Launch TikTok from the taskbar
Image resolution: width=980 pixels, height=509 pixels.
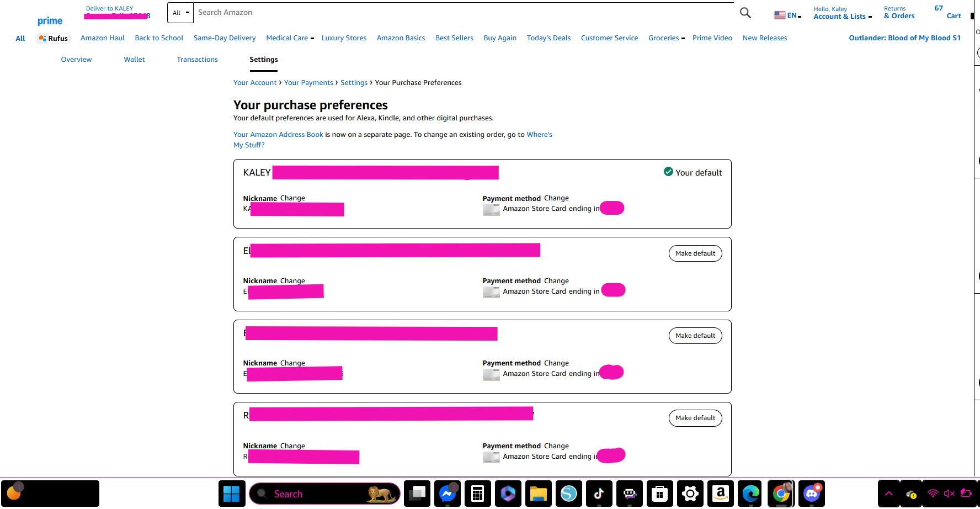599,494
